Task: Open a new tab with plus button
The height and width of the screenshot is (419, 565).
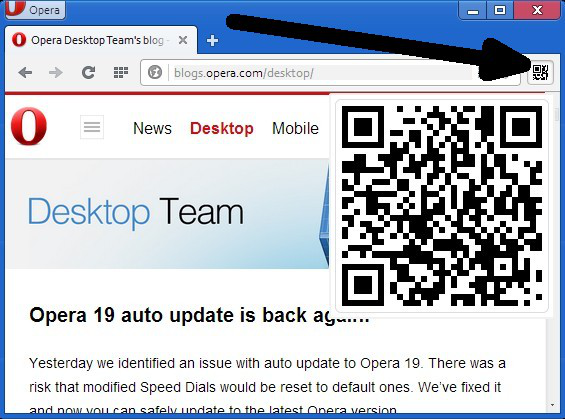Action: click(x=212, y=40)
